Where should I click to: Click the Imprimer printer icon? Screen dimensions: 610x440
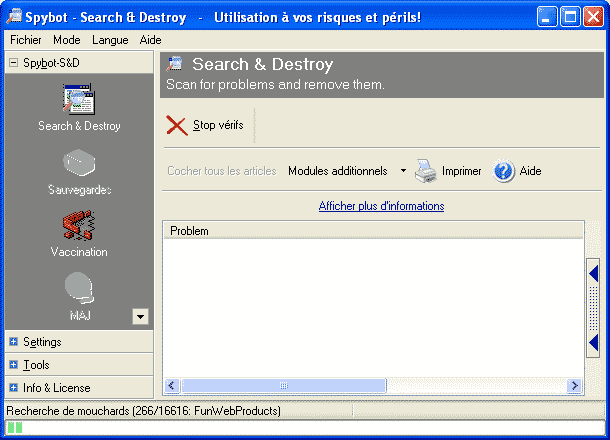pyautogui.click(x=426, y=171)
